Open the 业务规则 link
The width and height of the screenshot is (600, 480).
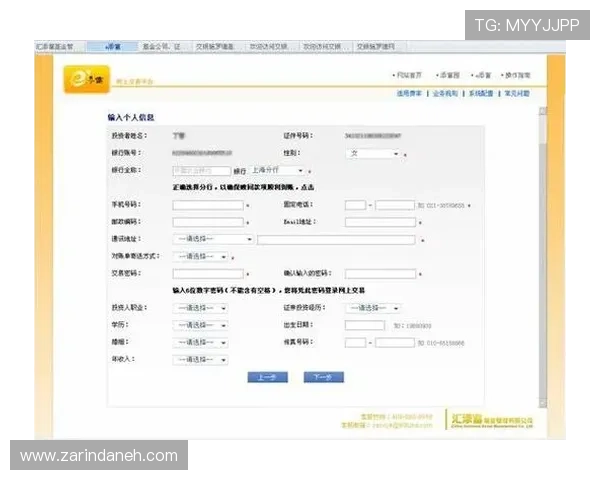(445, 93)
